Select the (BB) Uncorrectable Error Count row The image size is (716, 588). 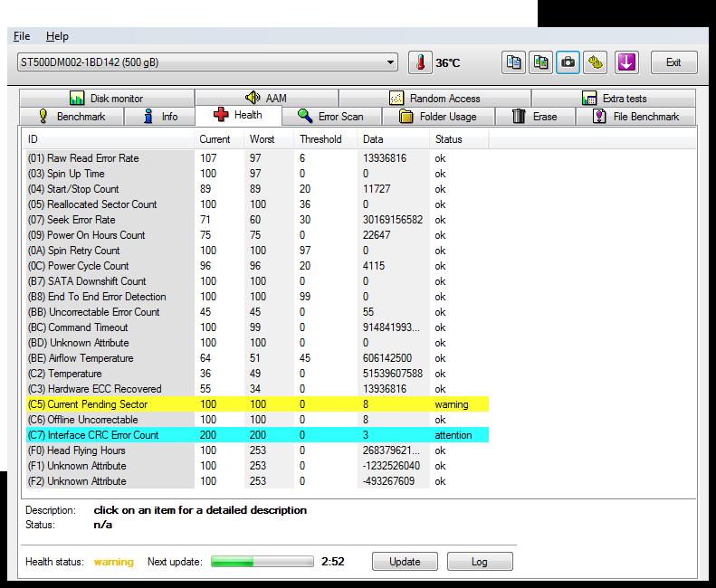coord(258,312)
